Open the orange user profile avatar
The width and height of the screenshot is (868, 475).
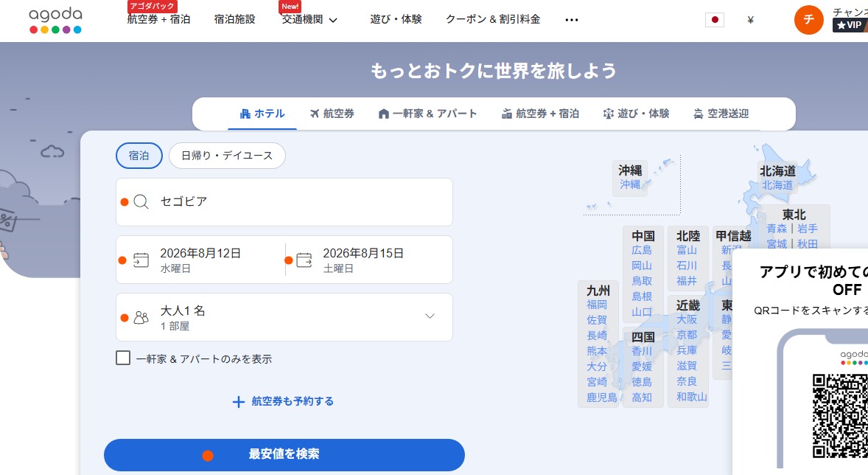(809, 19)
